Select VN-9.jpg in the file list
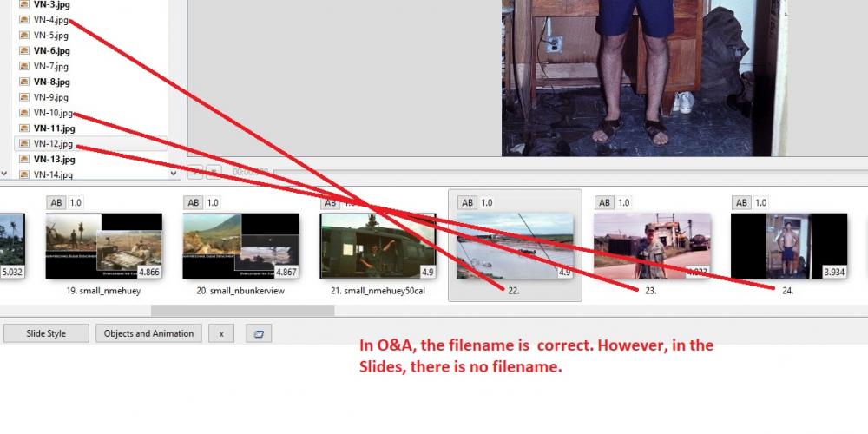Viewport: 868px width, 434px height. tap(51, 97)
